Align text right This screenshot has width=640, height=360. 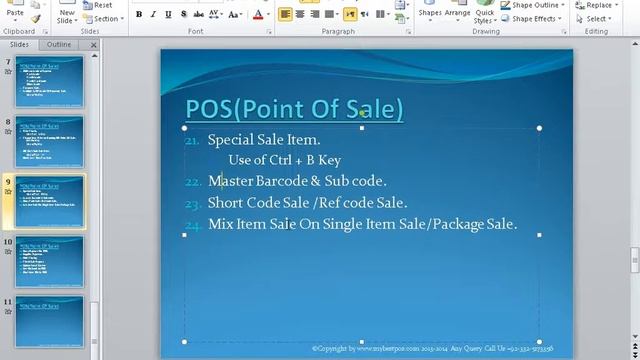pyautogui.click(x=315, y=14)
